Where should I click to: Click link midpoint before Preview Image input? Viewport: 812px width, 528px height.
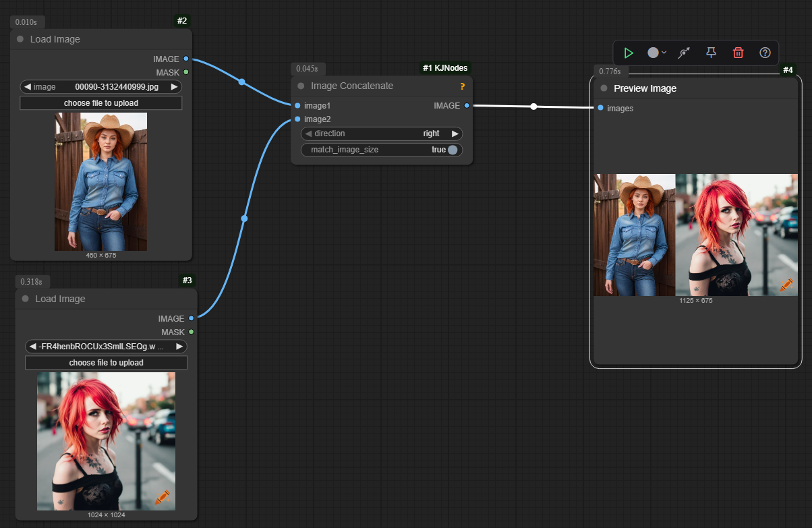pyautogui.click(x=533, y=107)
